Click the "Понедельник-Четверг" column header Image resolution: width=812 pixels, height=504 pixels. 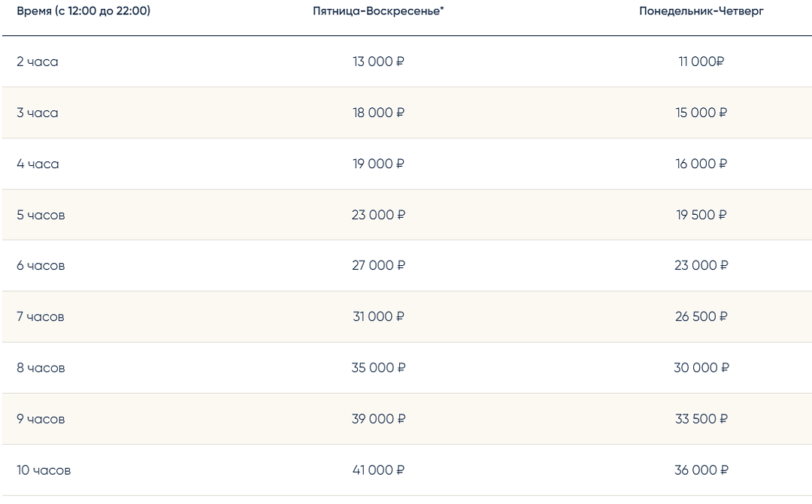pyautogui.click(x=701, y=11)
